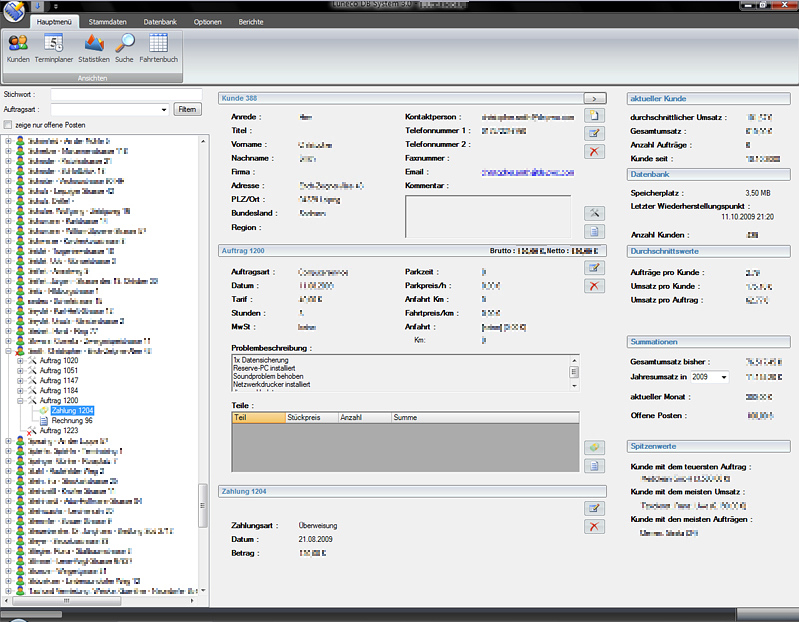The image size is (799, 622).
Task: Click the customer tree horizontal scrollbar
Action: pos(66,601)
